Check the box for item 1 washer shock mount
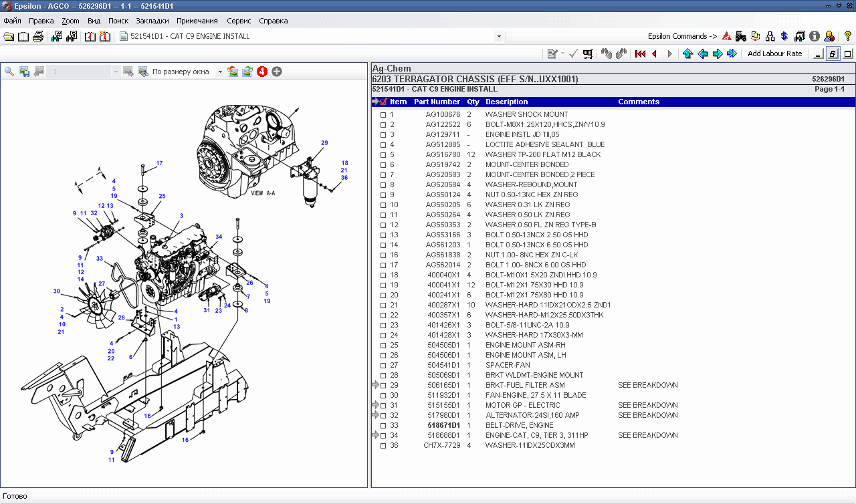Image resolution: width=856 pixels, height=504 pixels. 383,115
